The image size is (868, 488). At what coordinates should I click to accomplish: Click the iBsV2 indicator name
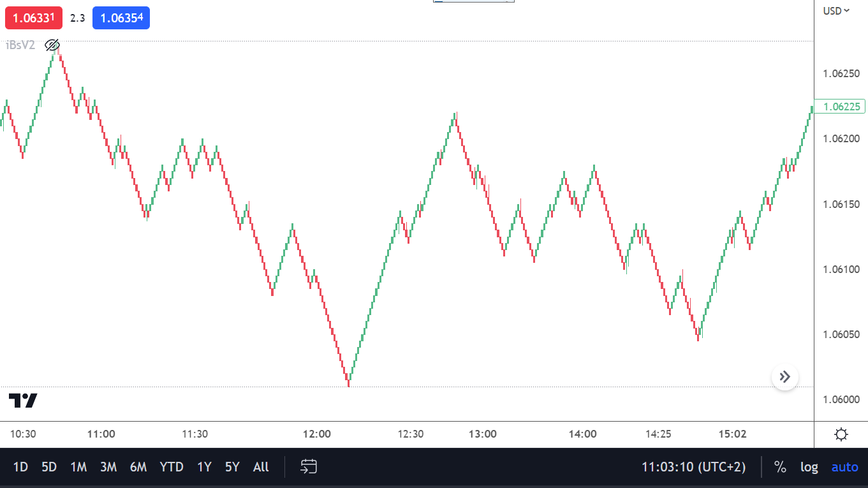20,45
